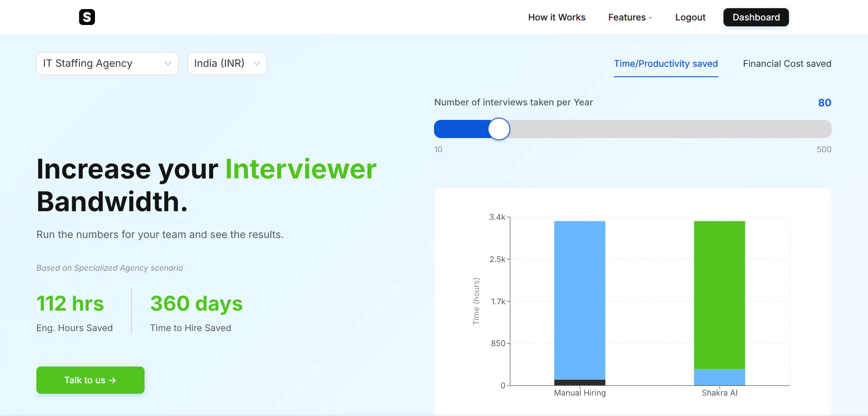Click the green word Interviewer in heading
Image resolution: width=868 pixels, height=416 pixels.
coord(301,169)
